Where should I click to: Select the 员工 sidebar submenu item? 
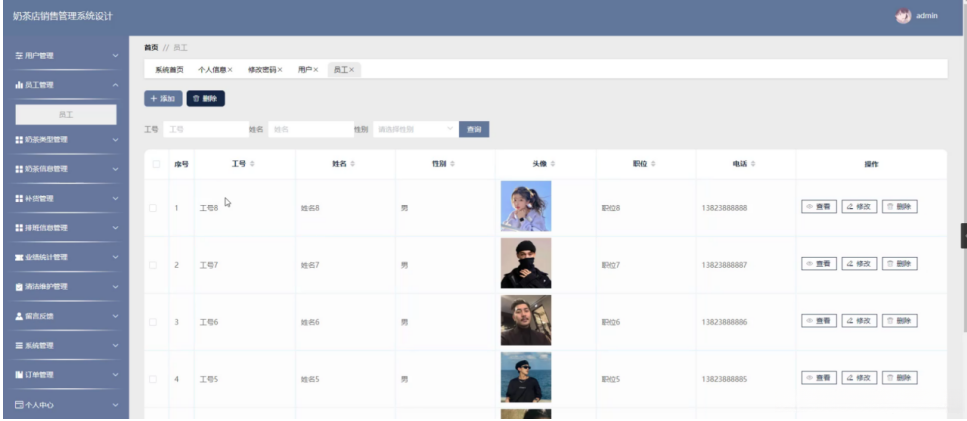coord(66,115)
